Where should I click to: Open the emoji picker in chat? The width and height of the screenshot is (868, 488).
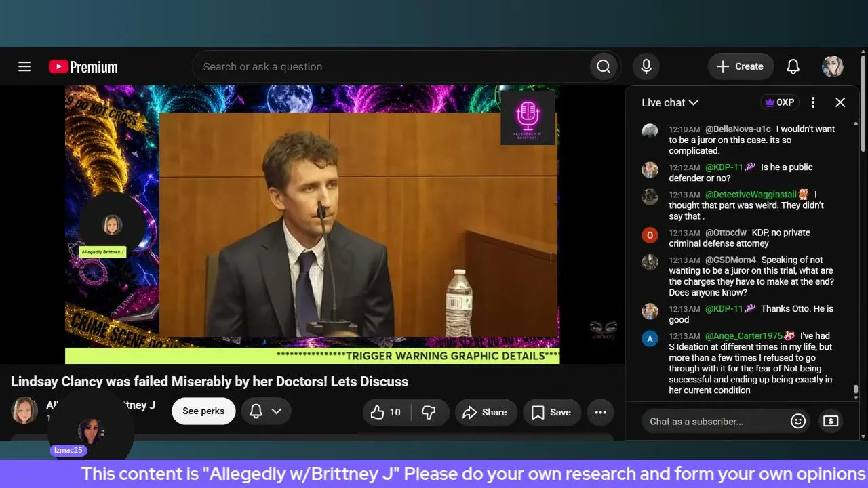pyautogui.click(x=798, y=421)
